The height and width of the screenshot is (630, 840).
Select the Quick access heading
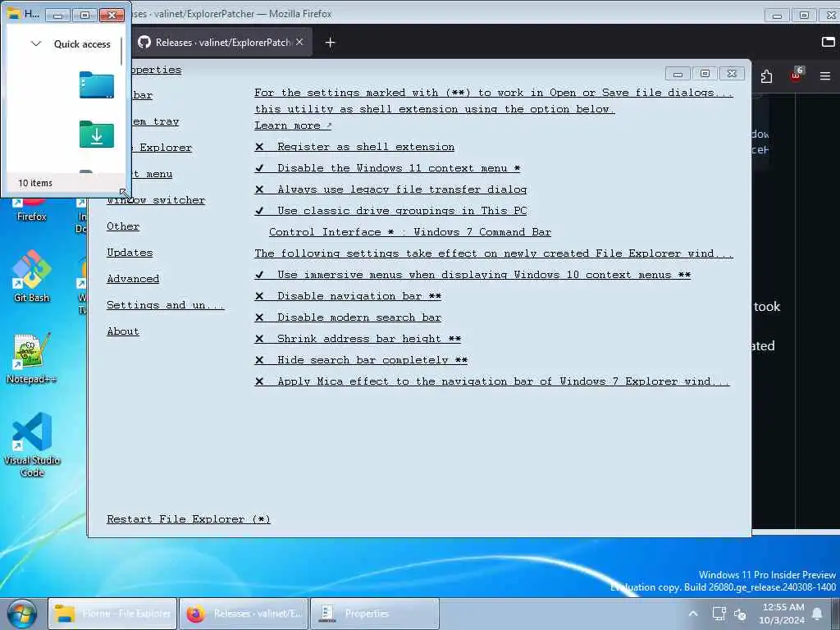click(x=82, y=44)
